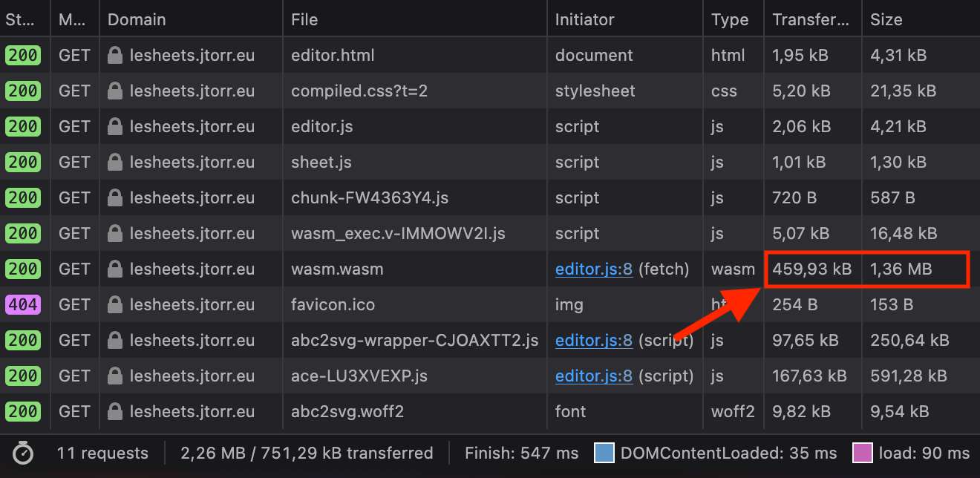Click the Initiator column header
The width and height of the screenshot is (980, 478).
(x=585, y=19)
